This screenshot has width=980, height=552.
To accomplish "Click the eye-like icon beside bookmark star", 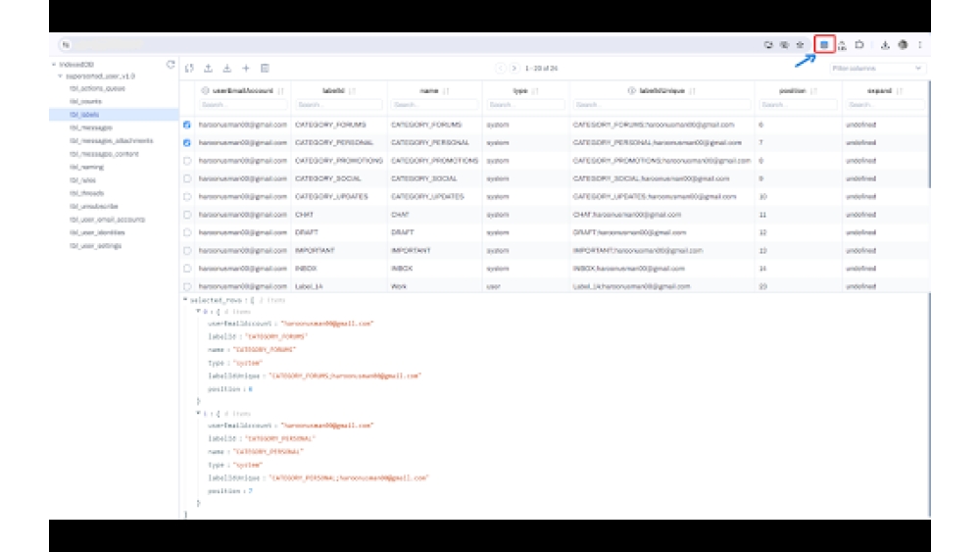I will (x=784, y=45).
